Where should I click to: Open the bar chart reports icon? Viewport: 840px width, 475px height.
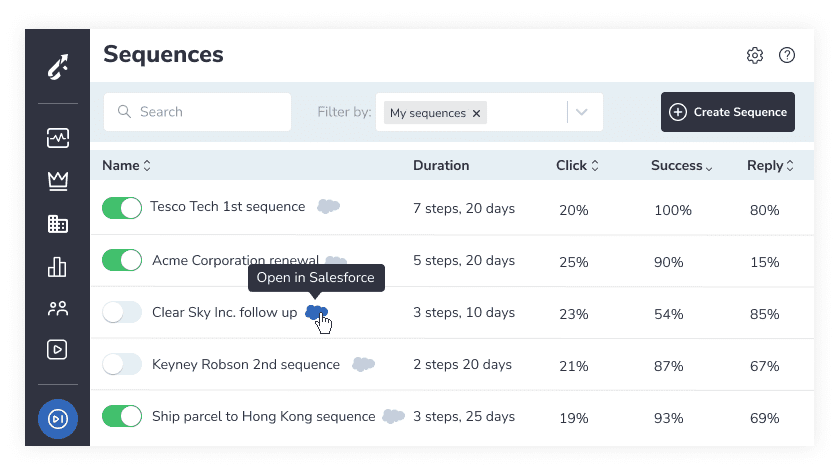[x=57, y=266]
